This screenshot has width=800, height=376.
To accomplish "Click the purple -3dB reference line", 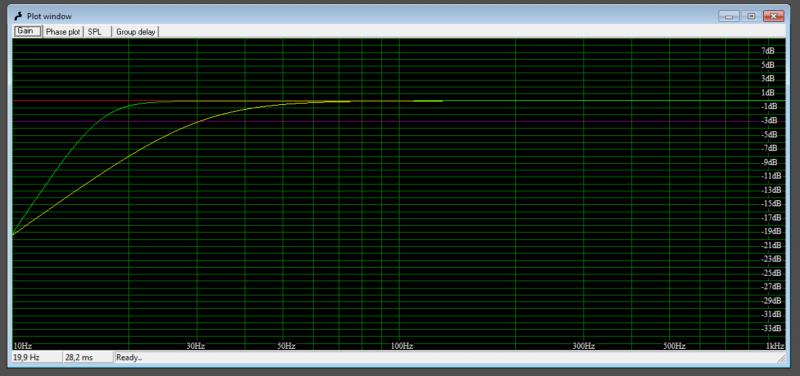I will (x=388, y=121).
